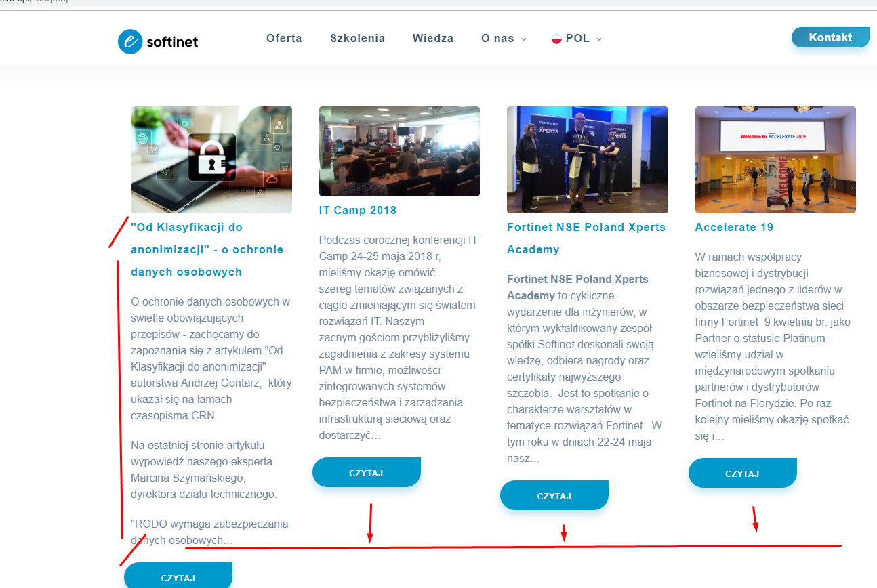The image size is (877, 588).
Task: Click the text "Partner o statusie Platinum"
Action: [760, 338]
